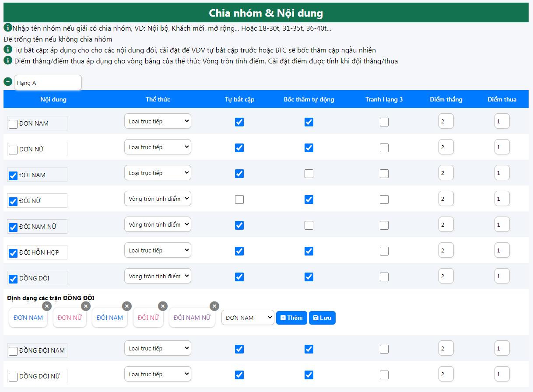533x392 pixels.
Task: Click the Thêm button to add format
Action: (291, 318)
